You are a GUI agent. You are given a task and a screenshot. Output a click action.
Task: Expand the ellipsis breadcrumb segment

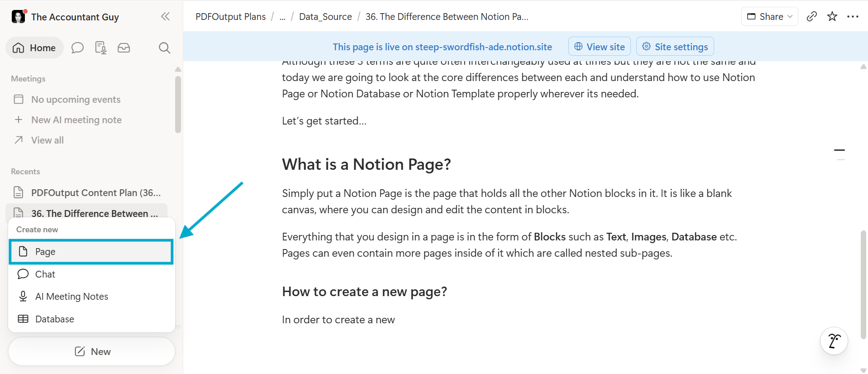(x=282, y=17)
